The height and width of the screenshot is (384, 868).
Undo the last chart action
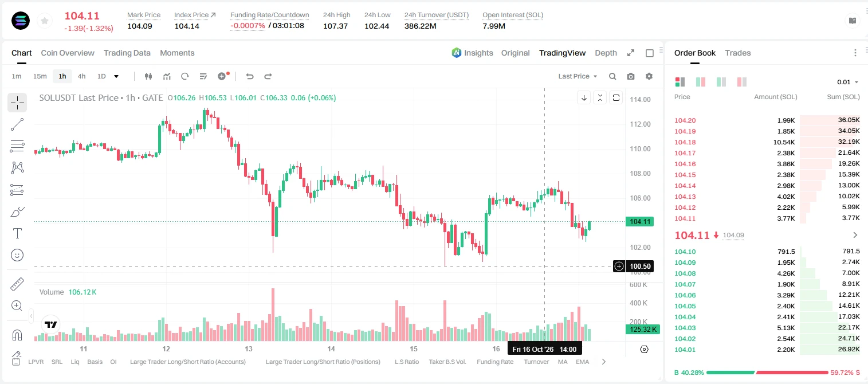pos(250,76)
